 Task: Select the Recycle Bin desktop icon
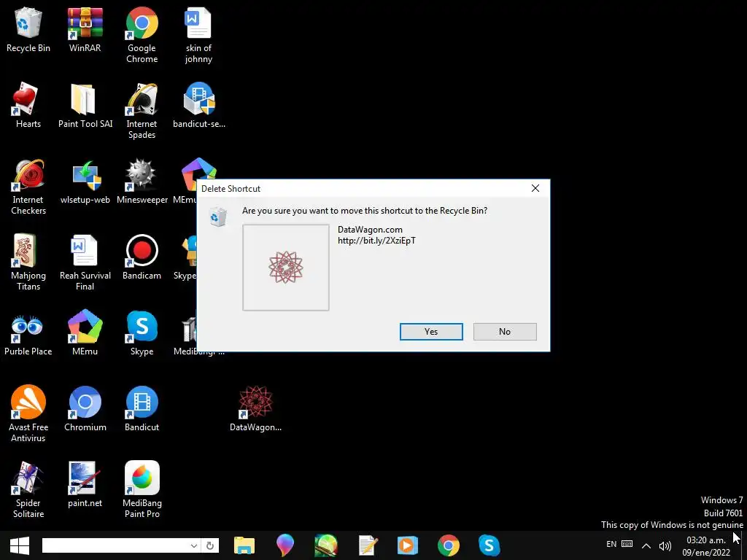tap(28, 31)
